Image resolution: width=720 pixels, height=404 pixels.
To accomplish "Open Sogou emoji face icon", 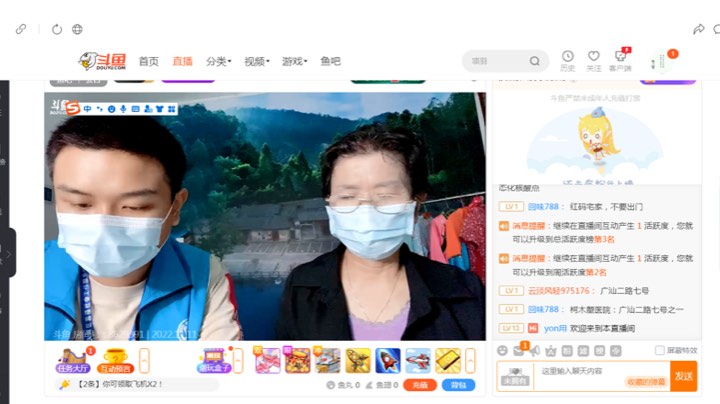I will [111, 109].
